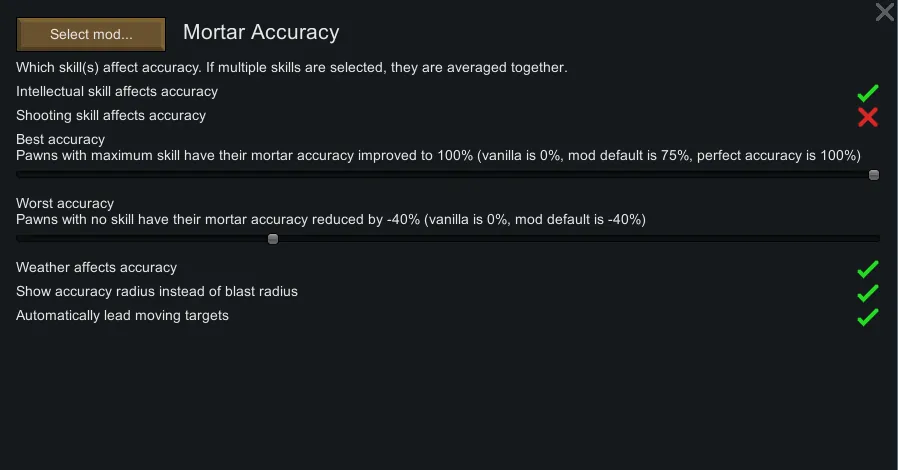
Task: Toggle the Show accuracy radius checkmark
Action: tap(867, 293)
